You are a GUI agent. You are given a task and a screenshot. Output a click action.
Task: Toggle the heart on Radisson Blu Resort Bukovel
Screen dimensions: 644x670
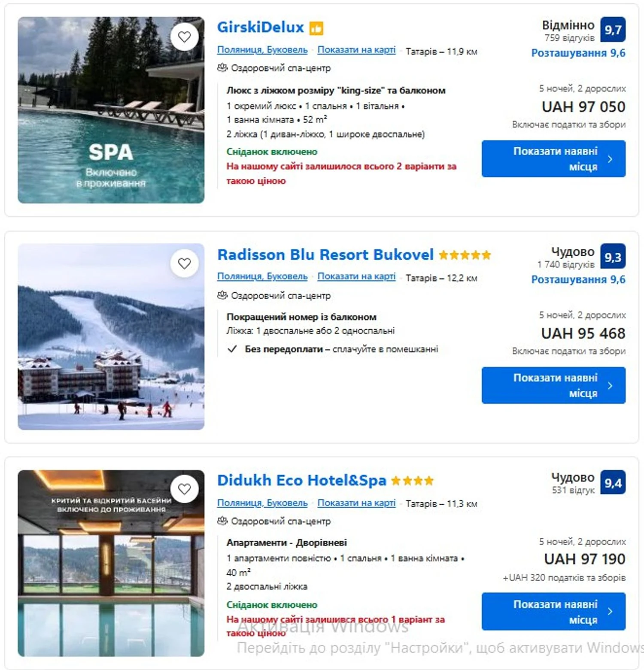click(x=184, y=263)
